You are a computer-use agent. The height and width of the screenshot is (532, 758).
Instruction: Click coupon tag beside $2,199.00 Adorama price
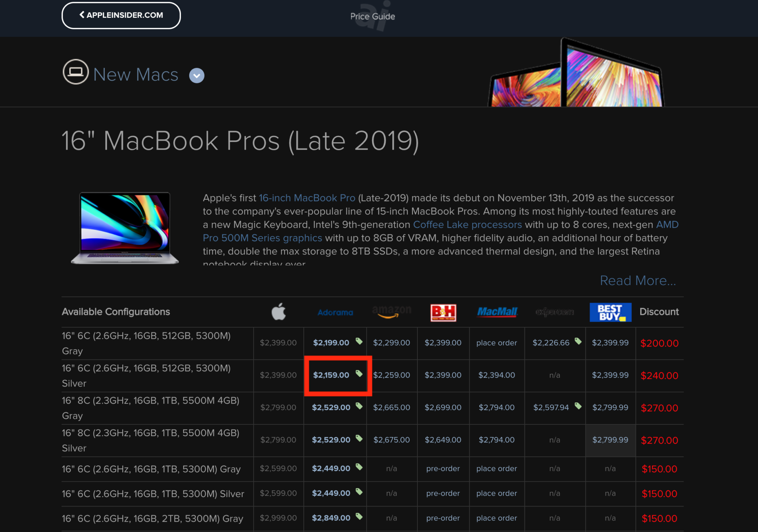click(x=359, y=341)
